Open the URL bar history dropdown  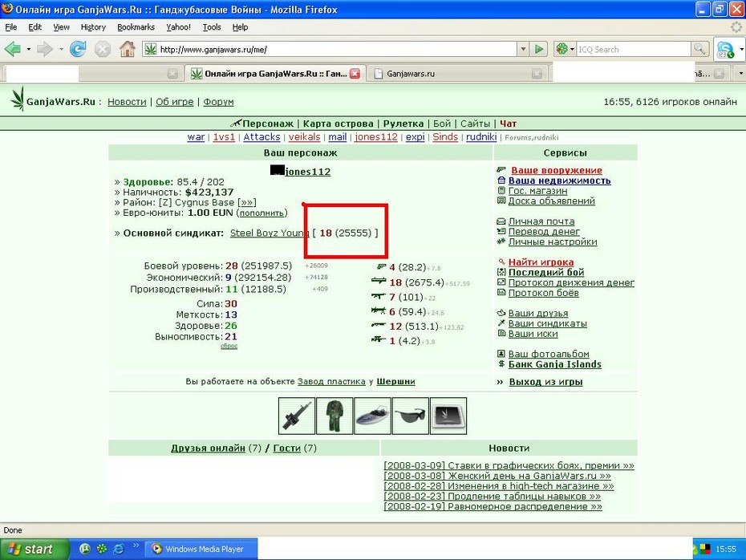(x=523, y=49)
